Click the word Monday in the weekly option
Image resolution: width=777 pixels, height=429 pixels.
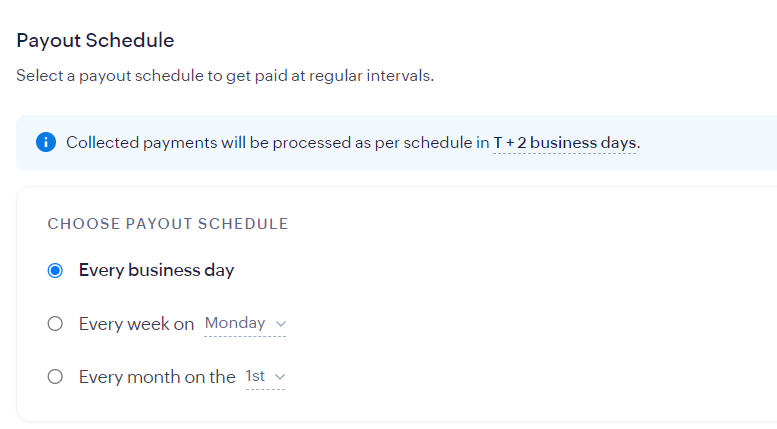[x=235, y=323]
